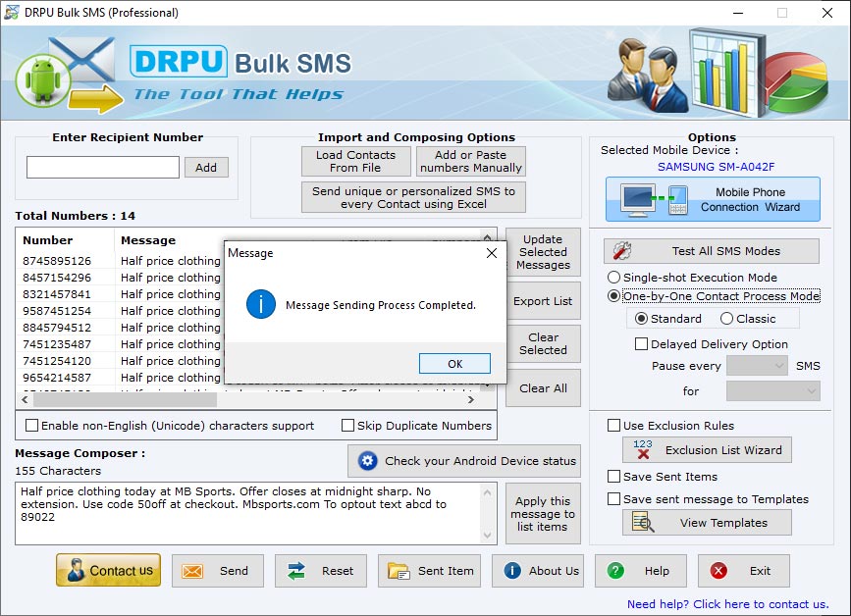851x616 pixels.
Task: Enable Save Sent Items checkbox
Action: [x=613, y=476]
